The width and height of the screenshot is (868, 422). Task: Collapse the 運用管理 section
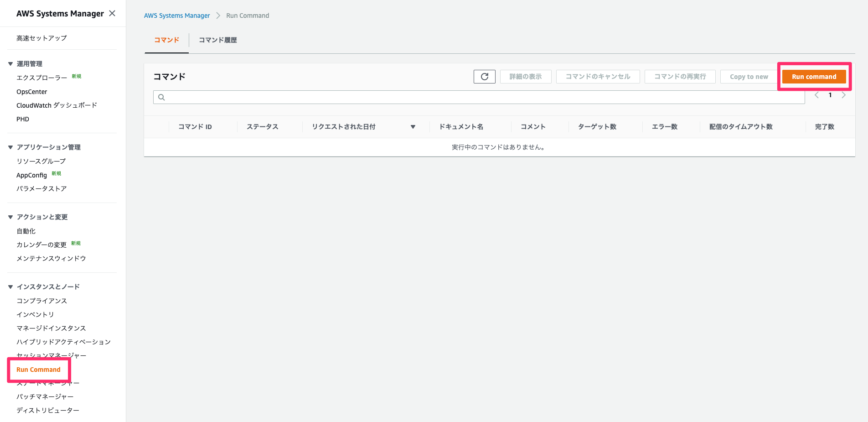click(10, 64)
